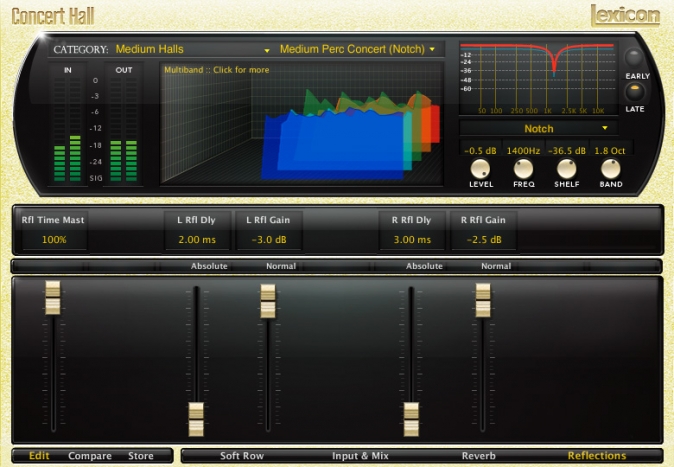Open the Medium Perc Concert (Notch) preset dropdown
The height and width of the screenshot is (467, 674).
click(x=358, y=49)
